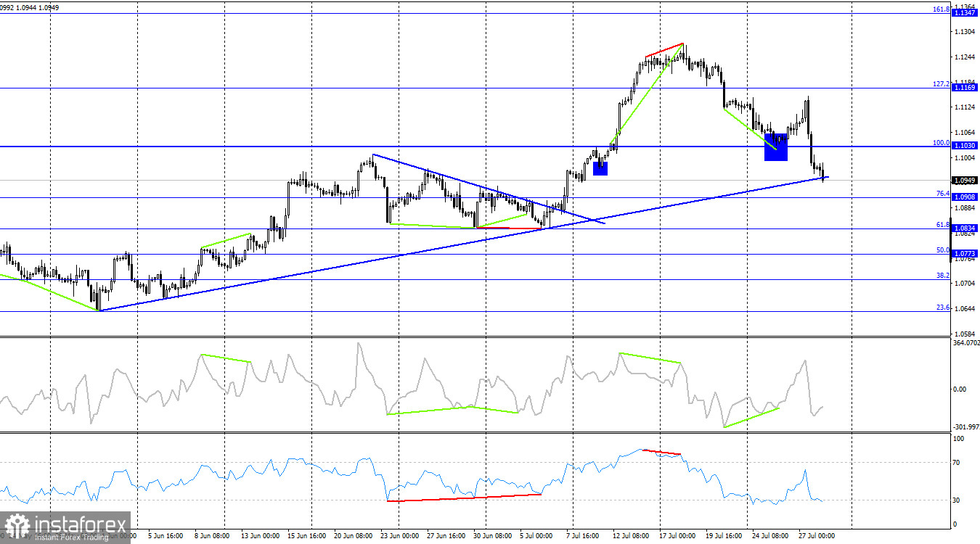Screen dimensions: 980x544
Task: Click the 15 Jun 16:00 time label
Action: [x=307, y=536]
